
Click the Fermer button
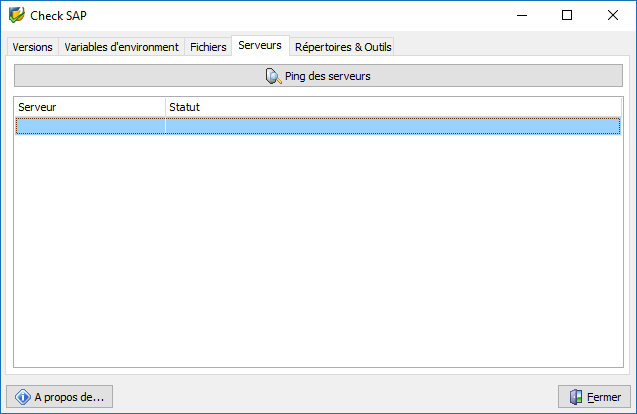(x=594, y=397)
